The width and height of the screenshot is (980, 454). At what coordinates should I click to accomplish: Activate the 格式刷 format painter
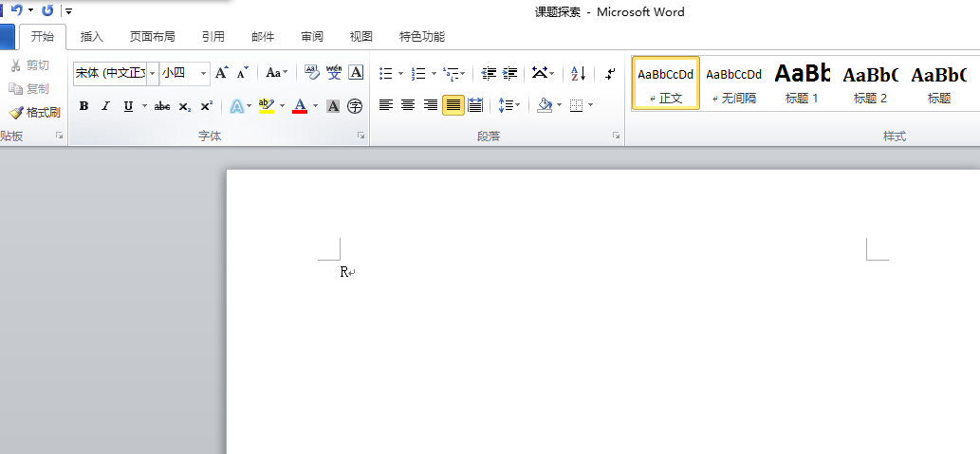click(35, 113)
